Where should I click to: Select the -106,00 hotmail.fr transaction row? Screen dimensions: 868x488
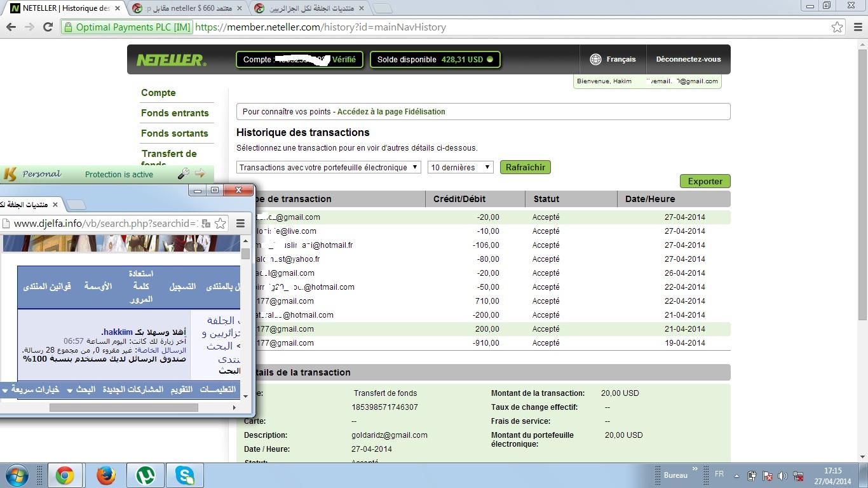[x=484, y=245]
